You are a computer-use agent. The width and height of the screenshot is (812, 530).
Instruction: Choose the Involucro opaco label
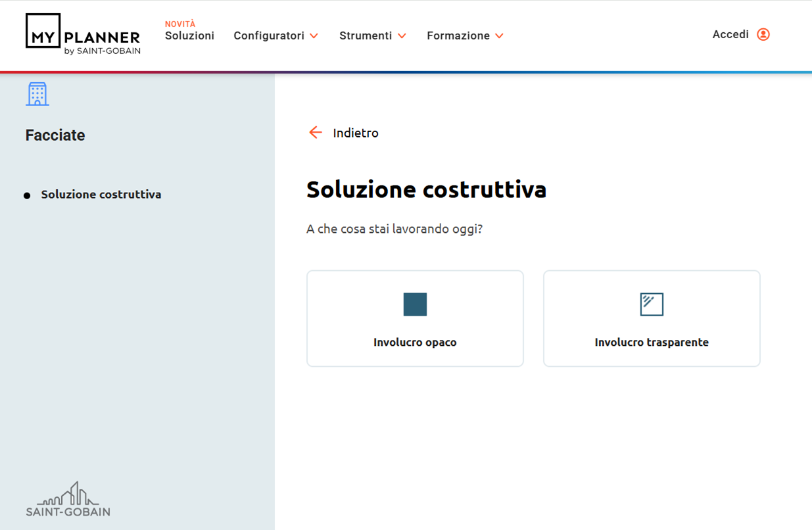click(415, 342)
